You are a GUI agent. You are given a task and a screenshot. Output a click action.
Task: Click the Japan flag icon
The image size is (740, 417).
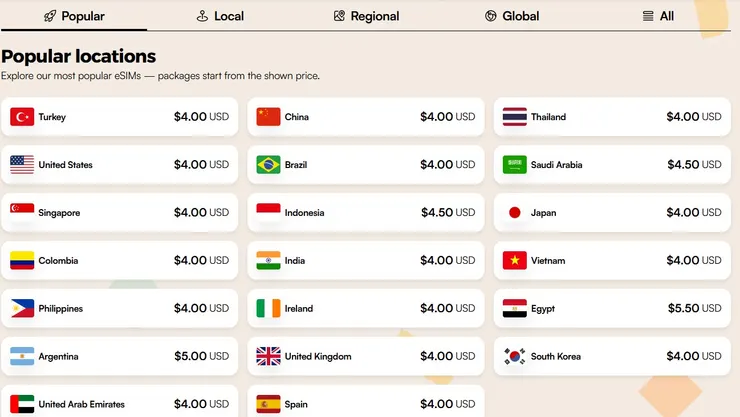[514, 213]
